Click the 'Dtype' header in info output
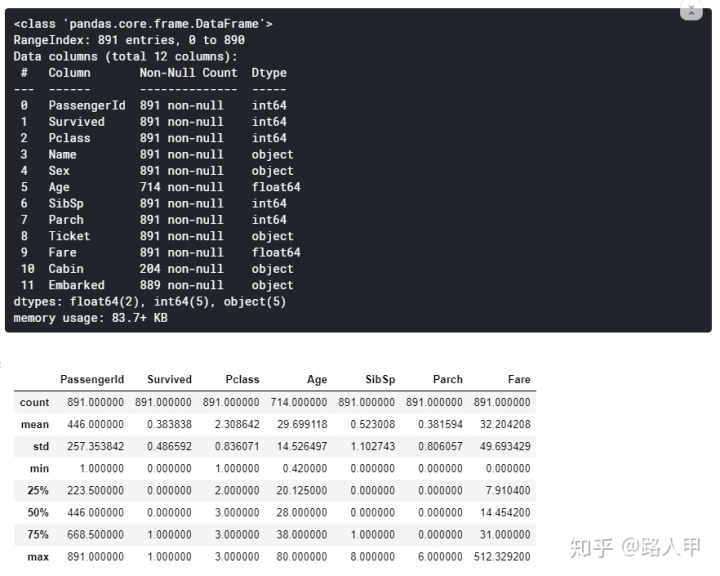Viewport: 720px width, 576px height. point(269,73)
